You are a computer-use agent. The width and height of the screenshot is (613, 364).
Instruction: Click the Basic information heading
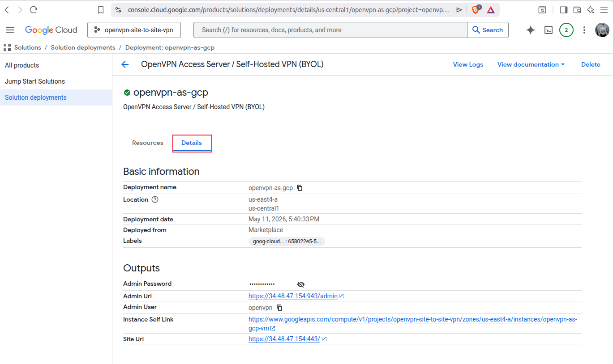[x=161, y=172]
